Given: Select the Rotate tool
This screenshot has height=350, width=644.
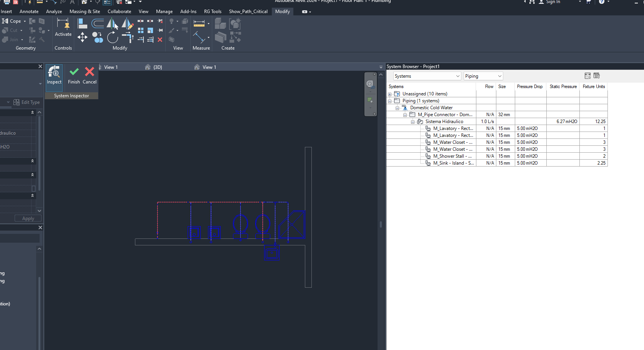Looking at the screenshot, I should tap(113, 37).
